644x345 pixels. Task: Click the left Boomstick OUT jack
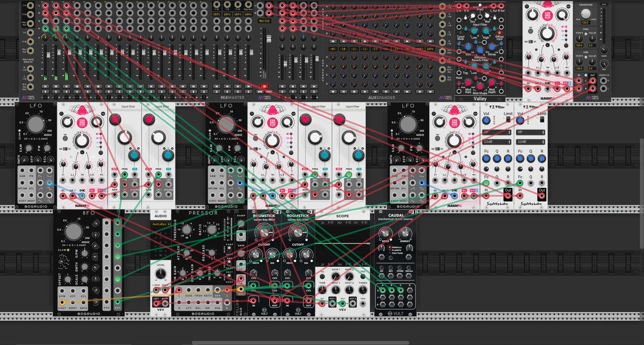pos(275,301)
